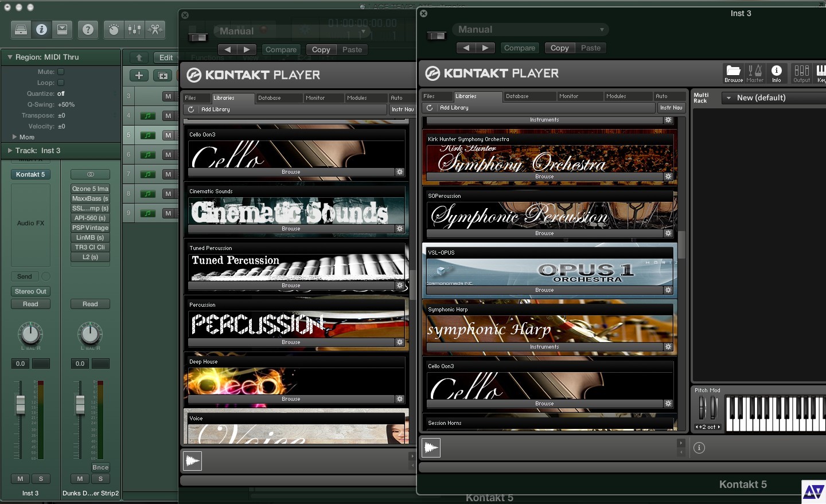
Task: Switch to Database tab in right Kontakt
Action: point(529,96)
